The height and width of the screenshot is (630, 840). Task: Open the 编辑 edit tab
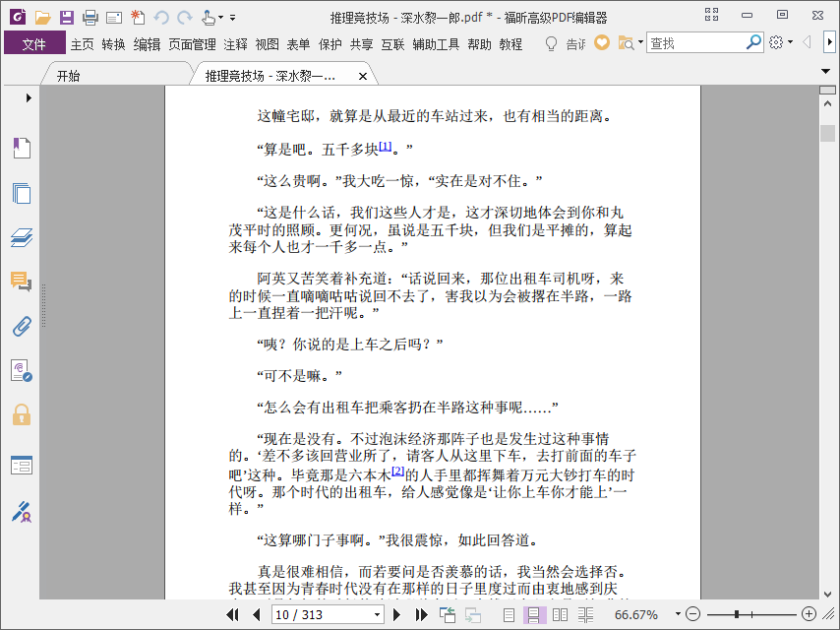(x=147, y=44)
